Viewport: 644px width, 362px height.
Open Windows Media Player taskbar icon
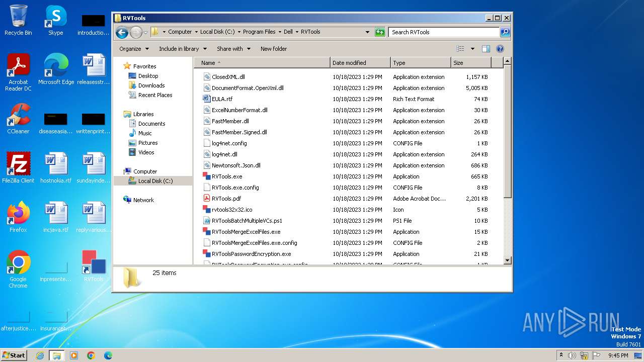(74, 355)
